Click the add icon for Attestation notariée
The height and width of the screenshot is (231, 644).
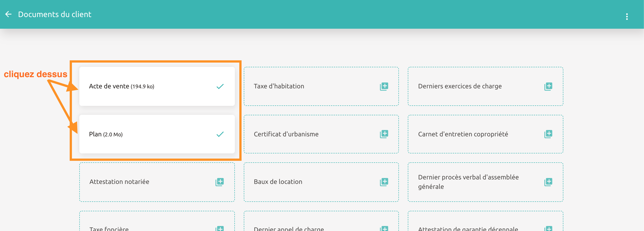pos(220,182)
